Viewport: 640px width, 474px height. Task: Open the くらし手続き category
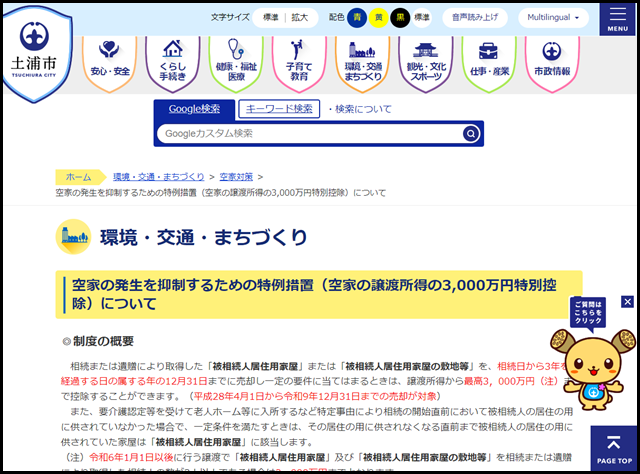(x=173, y=63)
